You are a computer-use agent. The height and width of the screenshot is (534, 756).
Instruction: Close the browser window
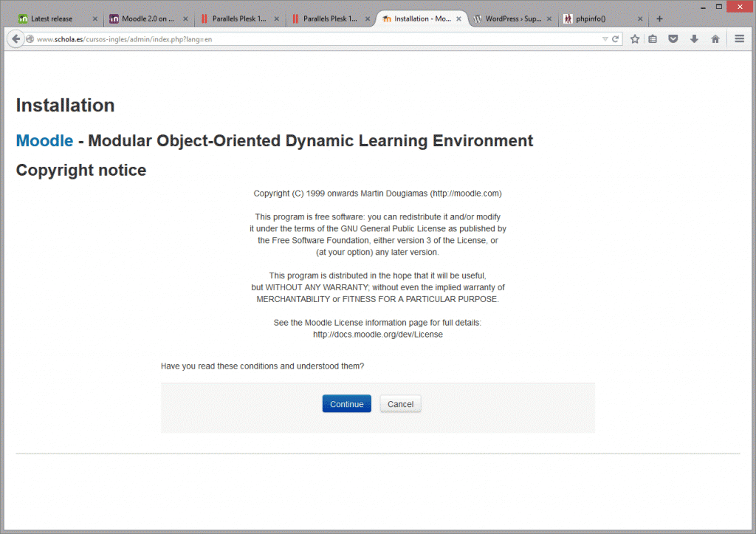pos(740,7)
